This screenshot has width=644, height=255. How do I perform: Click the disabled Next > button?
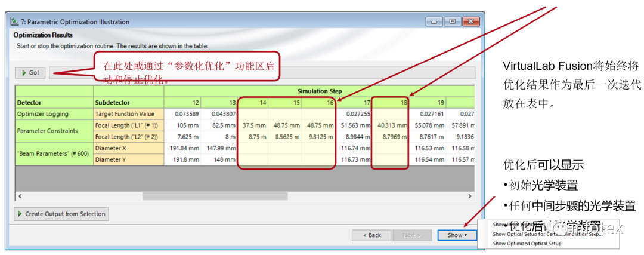pyautogui.click(x=412, y=235)
